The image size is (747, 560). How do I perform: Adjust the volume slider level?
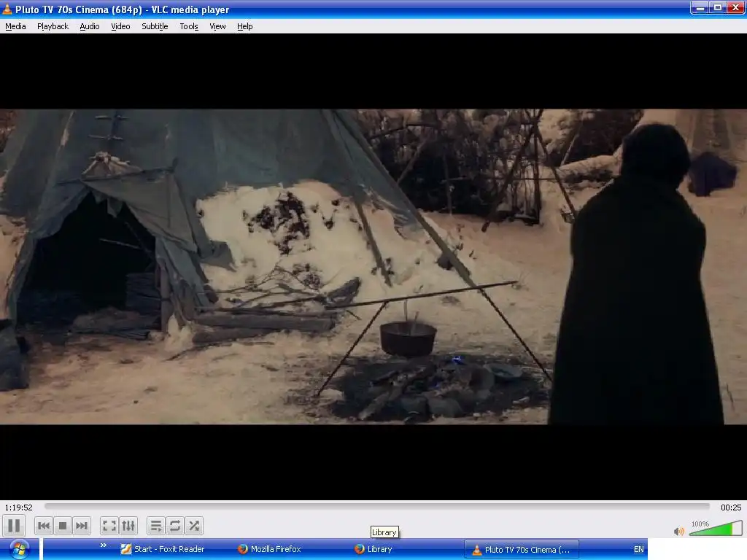click(x=716, y=529)
